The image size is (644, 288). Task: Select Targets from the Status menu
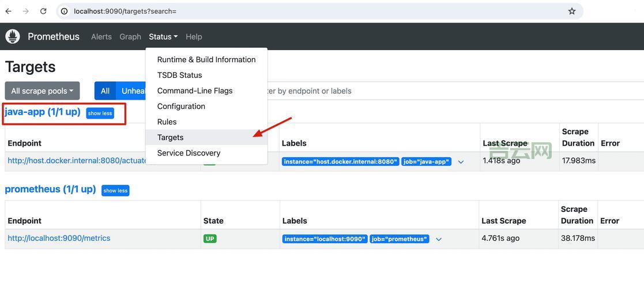(170, 137)
